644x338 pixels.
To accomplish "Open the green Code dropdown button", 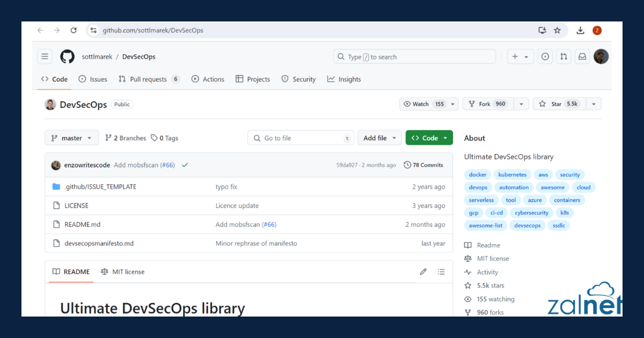I will coord(429,138).
